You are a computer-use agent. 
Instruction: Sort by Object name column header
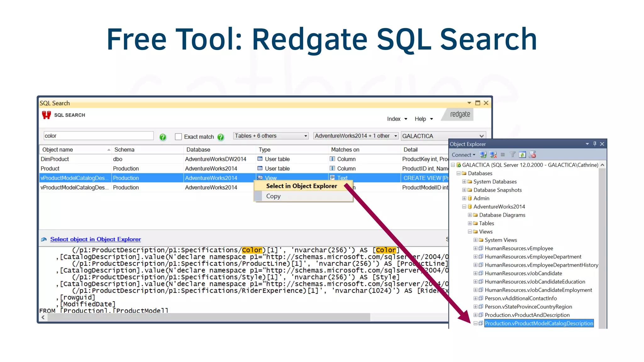pos(75,150)
